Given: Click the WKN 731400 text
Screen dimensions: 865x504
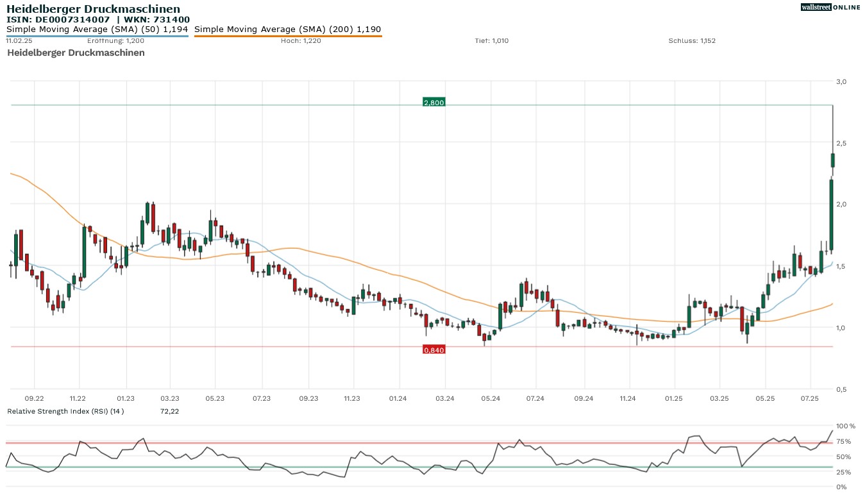Looking at the screenshot, I should [158, 20].
